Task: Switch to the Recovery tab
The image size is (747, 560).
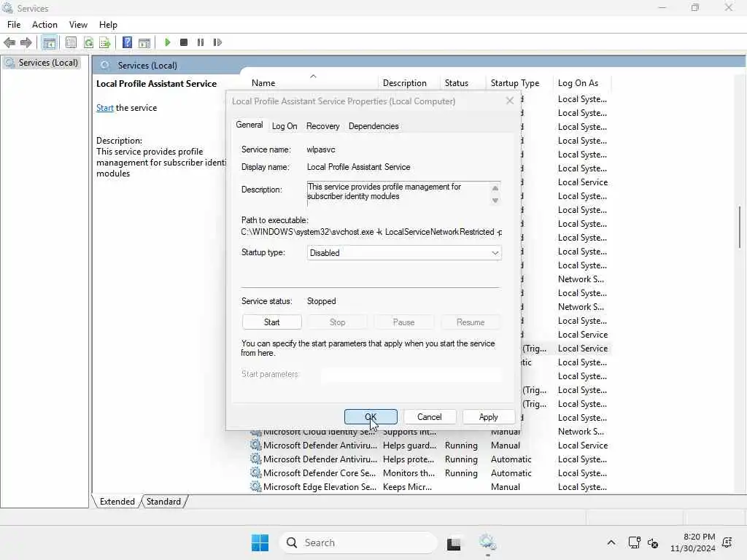Action: [323, 126]
